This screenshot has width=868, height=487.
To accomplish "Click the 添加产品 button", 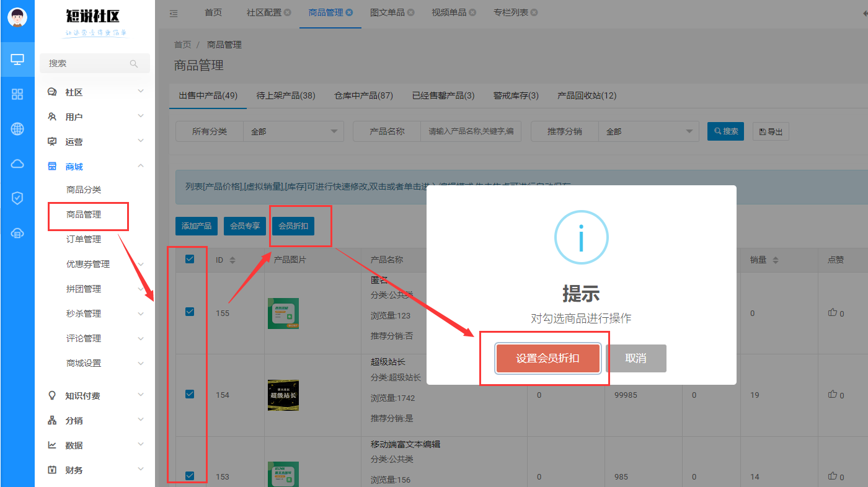I will [197, 226].
